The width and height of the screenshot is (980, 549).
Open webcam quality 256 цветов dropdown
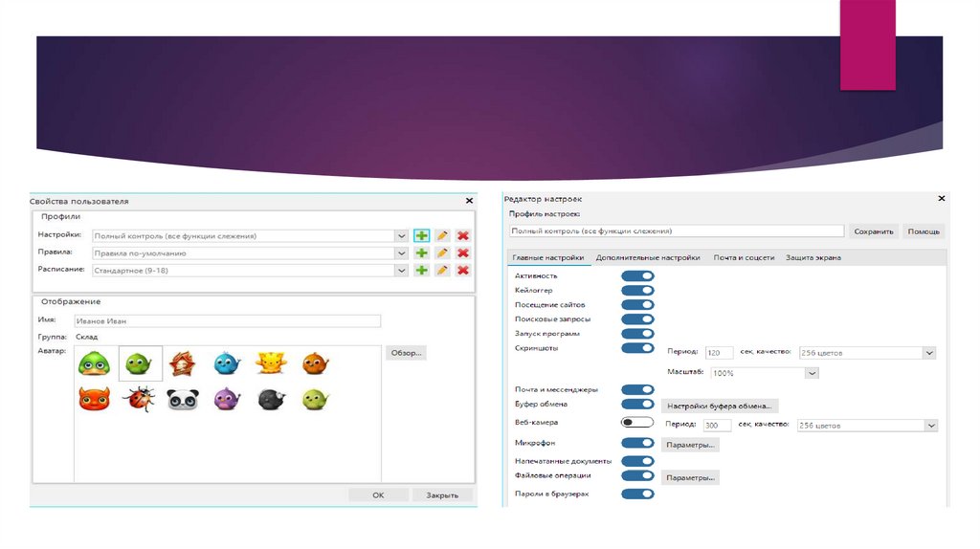(x=930, y=426)
